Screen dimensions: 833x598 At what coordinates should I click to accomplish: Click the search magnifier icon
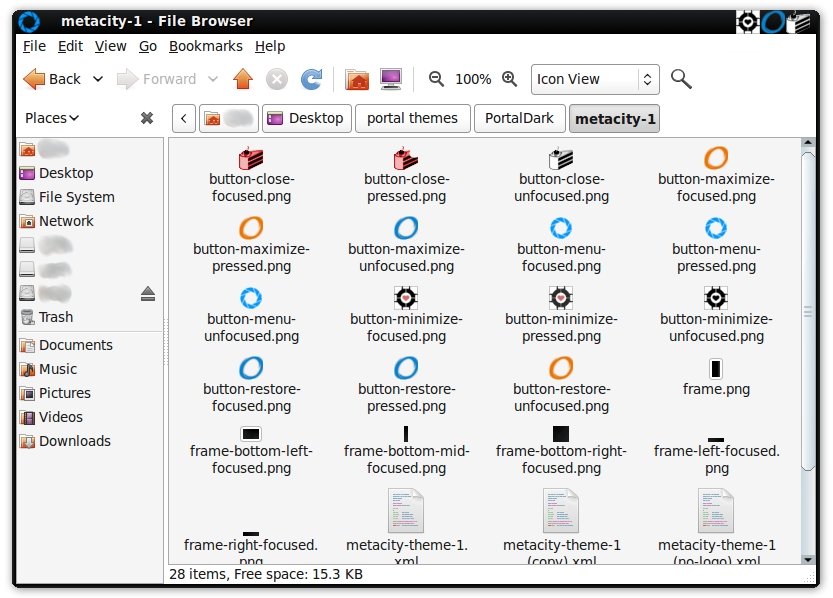click(681, 79)
